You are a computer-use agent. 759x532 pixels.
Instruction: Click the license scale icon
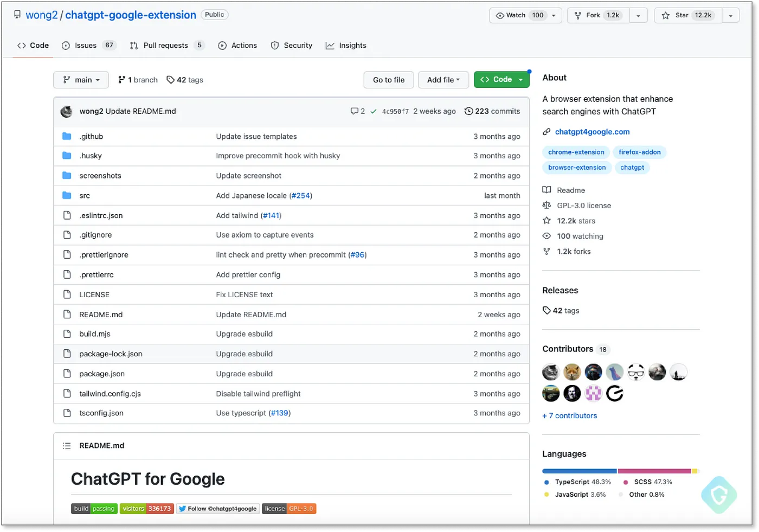(x=546, y=206)
